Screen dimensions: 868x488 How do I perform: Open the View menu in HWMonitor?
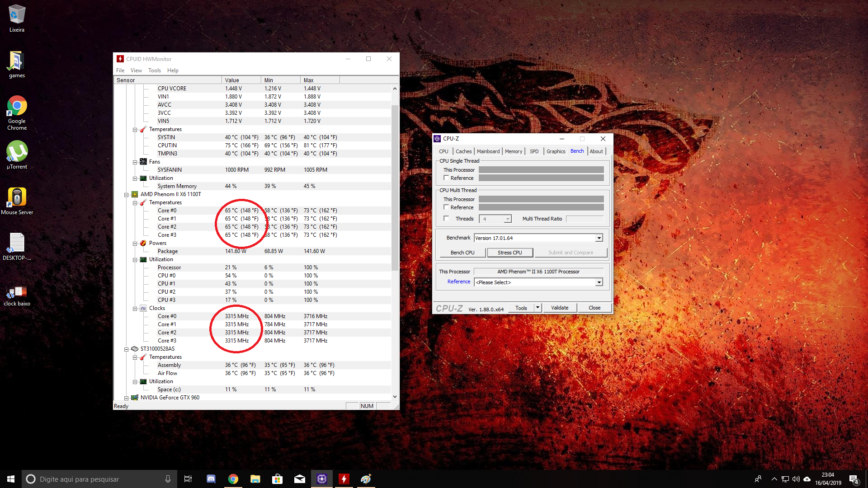(136, 70)
